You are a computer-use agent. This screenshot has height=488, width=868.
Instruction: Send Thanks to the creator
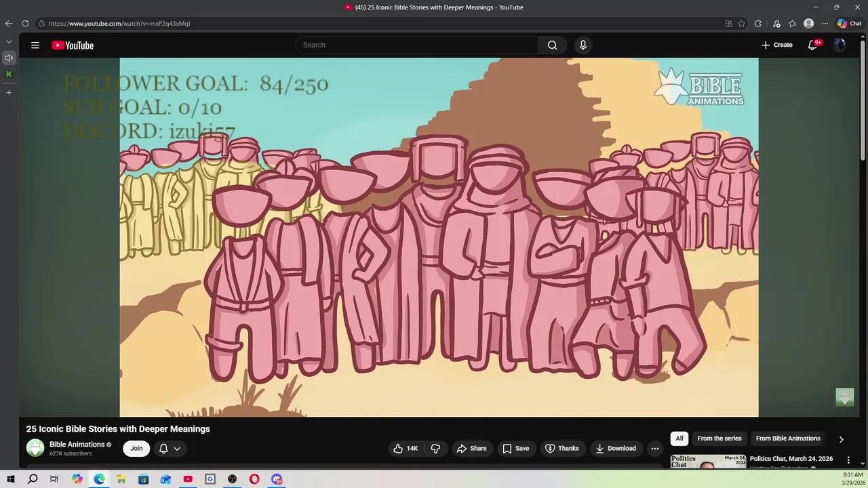pos(562,448)
